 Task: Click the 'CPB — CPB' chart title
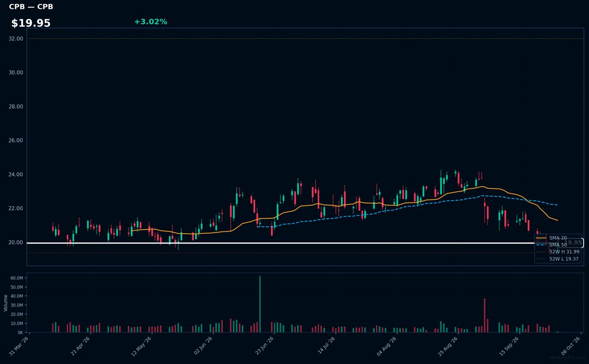tap(31, 7)
